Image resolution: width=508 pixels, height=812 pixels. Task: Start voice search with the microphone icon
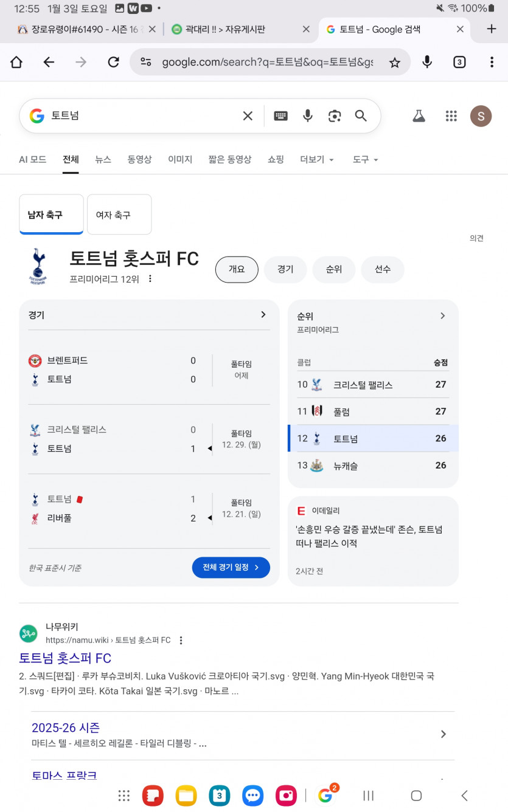pyautogui.click(x=307, y=115)
